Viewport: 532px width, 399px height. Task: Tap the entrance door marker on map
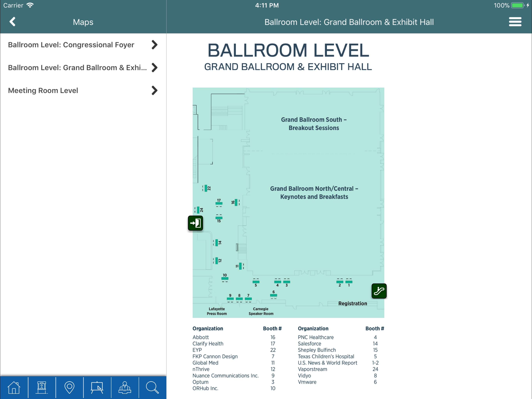(x=195, y=223)
